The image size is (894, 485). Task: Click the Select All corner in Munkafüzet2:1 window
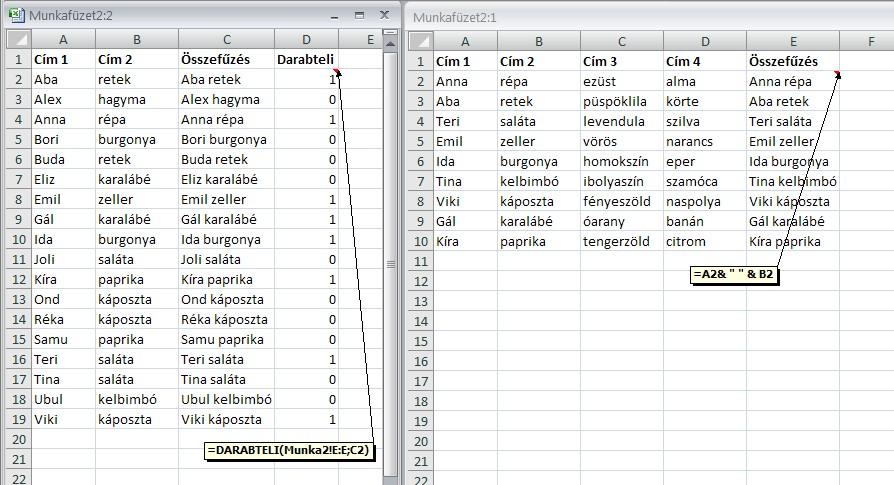point(421,41)
